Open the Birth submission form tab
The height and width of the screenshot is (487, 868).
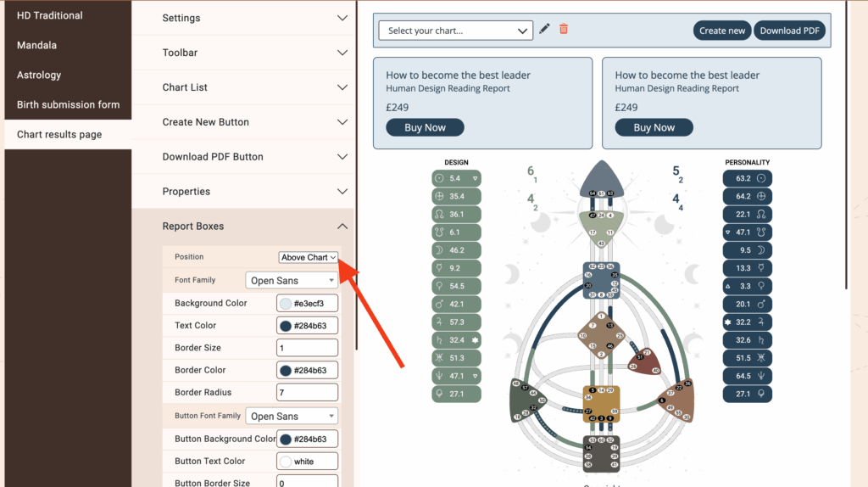click(x=68, y=104)
